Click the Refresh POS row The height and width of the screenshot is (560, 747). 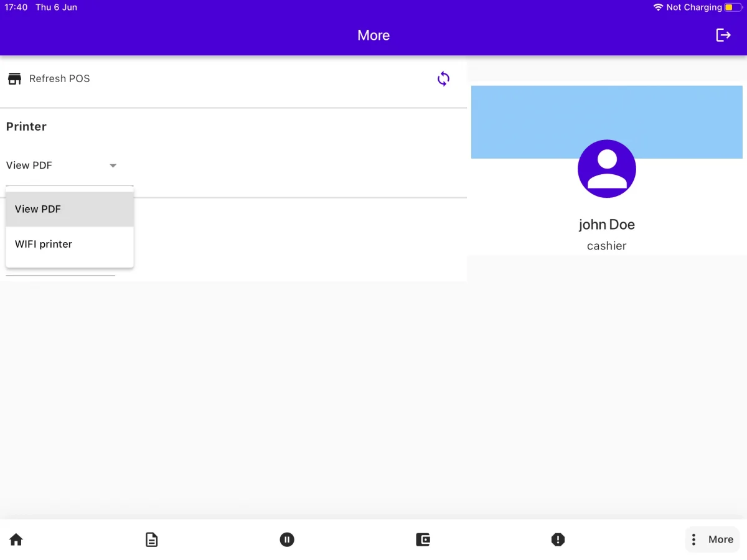click(59, 78)
